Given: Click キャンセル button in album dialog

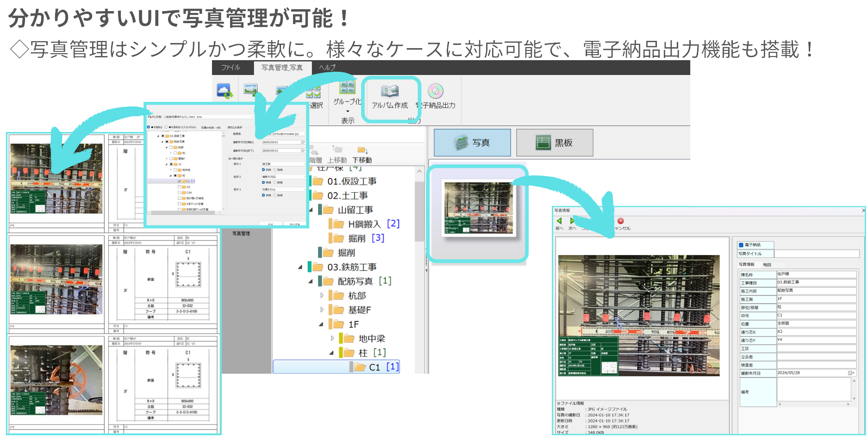Looking at the screenshot, I should click(x=295, y=224).
